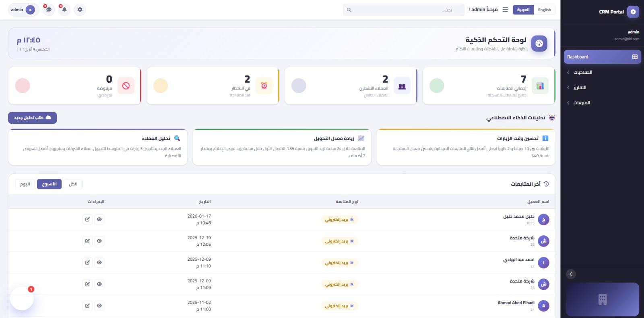Click customer ID 1035 text
644x318 pixels.
point(530,223)
